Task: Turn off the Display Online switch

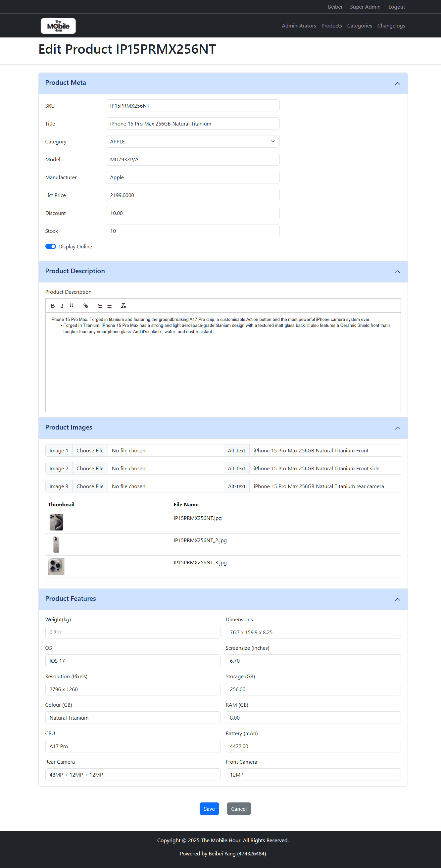Action: point(51,247)
